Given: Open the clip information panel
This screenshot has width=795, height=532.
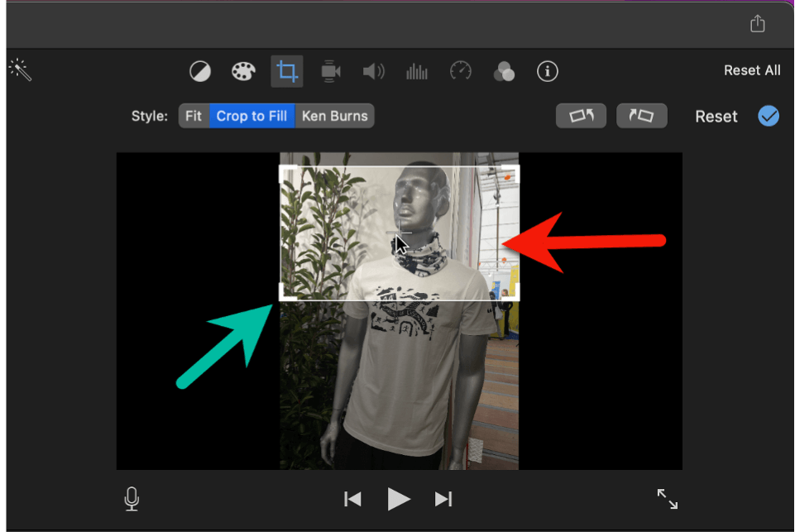Looking at the screenshot, I should pyautogui.click(x=547, y=71).
